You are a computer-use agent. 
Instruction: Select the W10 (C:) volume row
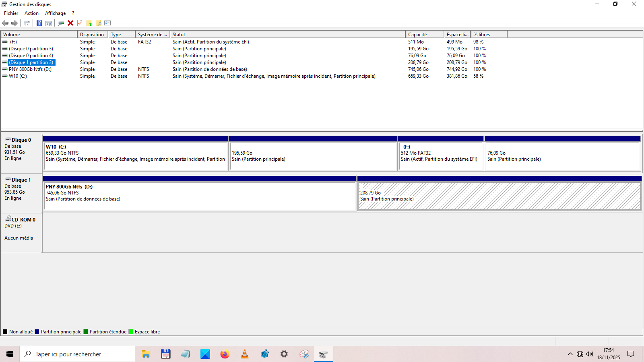(x=18, y=76)
